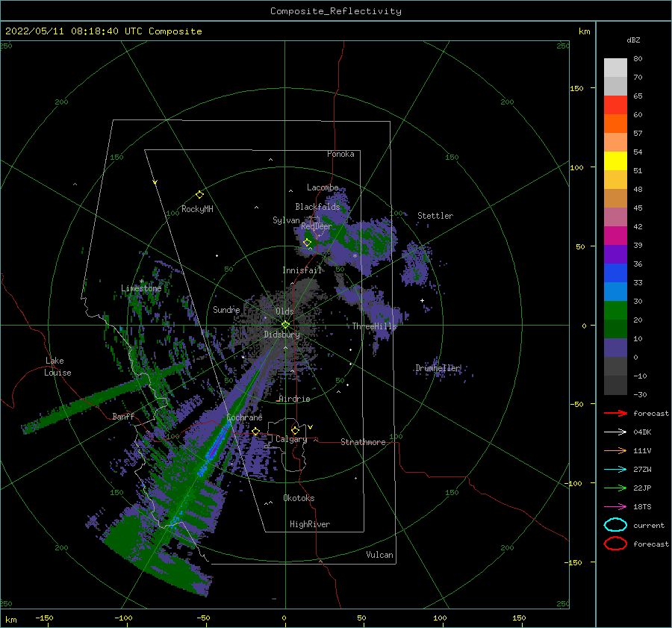Pick the bright yellow 51–54 dBZ swatch

pyautogui.click(x=615, y=161)
